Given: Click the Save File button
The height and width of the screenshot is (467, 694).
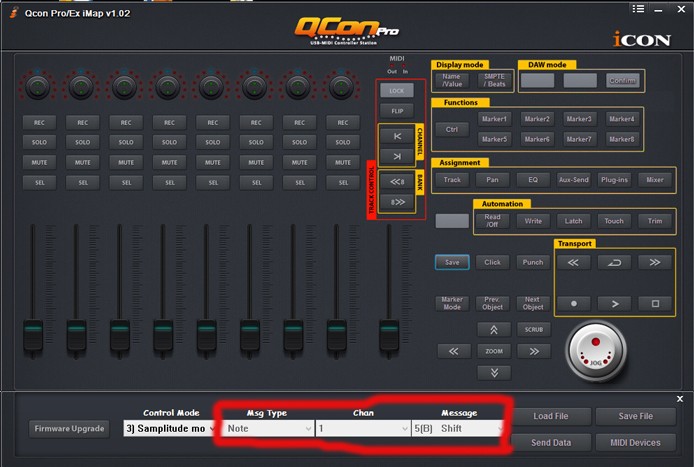Looking at the screenshot, I should coord(636,416).
